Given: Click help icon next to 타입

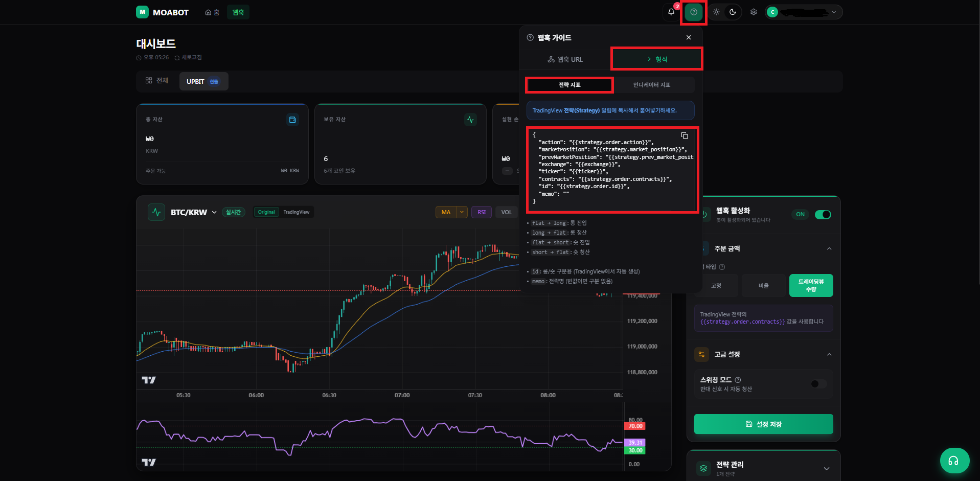Looking at the screenshot, I should [722, 267].
